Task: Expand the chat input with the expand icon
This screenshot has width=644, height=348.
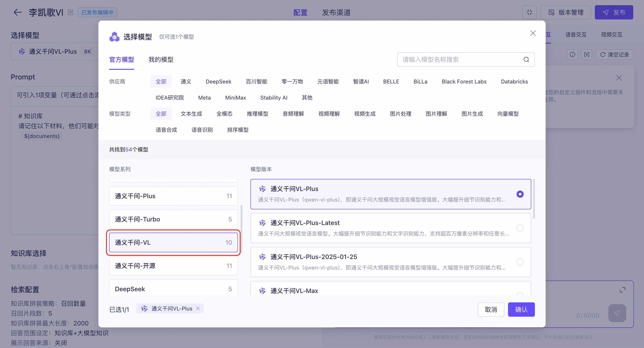Action: 623,290
